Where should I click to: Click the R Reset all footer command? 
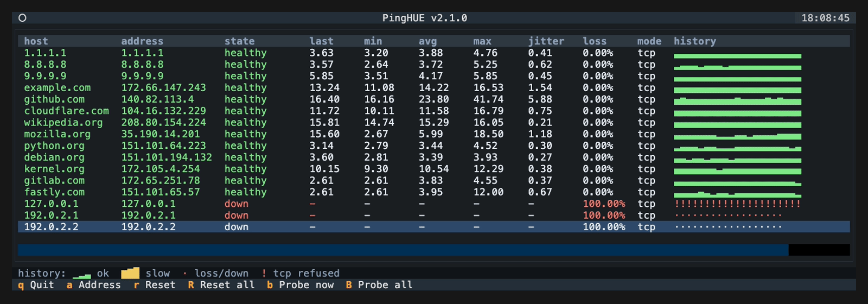[221, 285]
